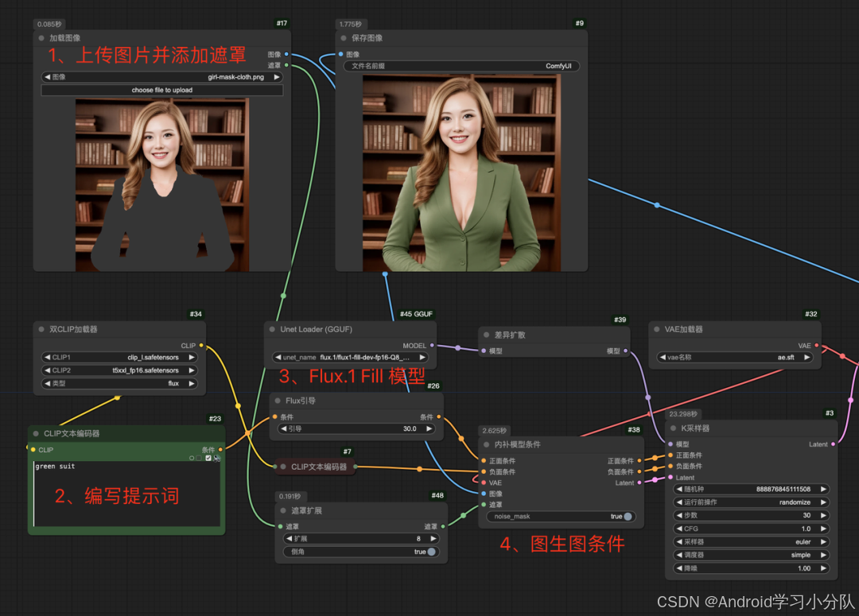Click the binoculars icon in green CLIP文本编码器
The height and width of the screenshot is (616, 859).
[217, 458]
